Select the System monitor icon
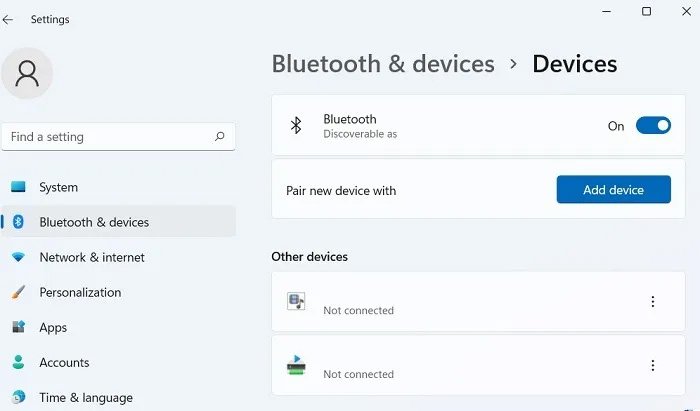Viewport: 700px width, 411px height. click(x=18, y=187)
